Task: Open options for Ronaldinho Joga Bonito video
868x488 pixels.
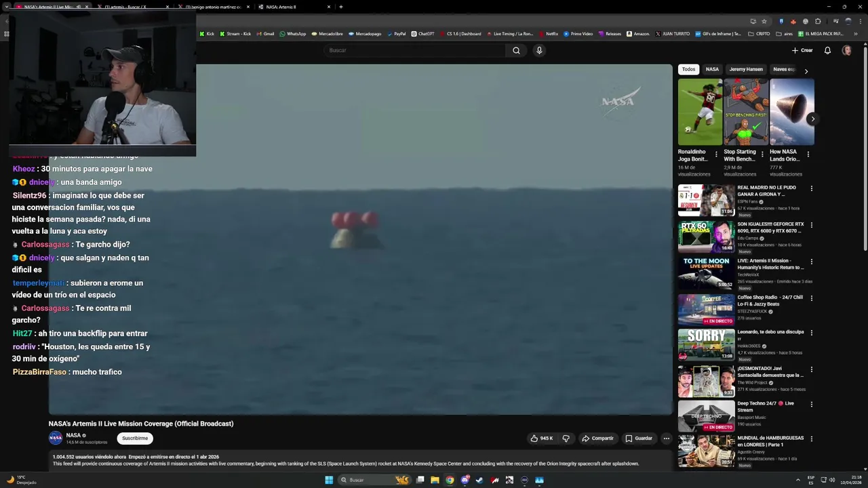Action: 716,155
